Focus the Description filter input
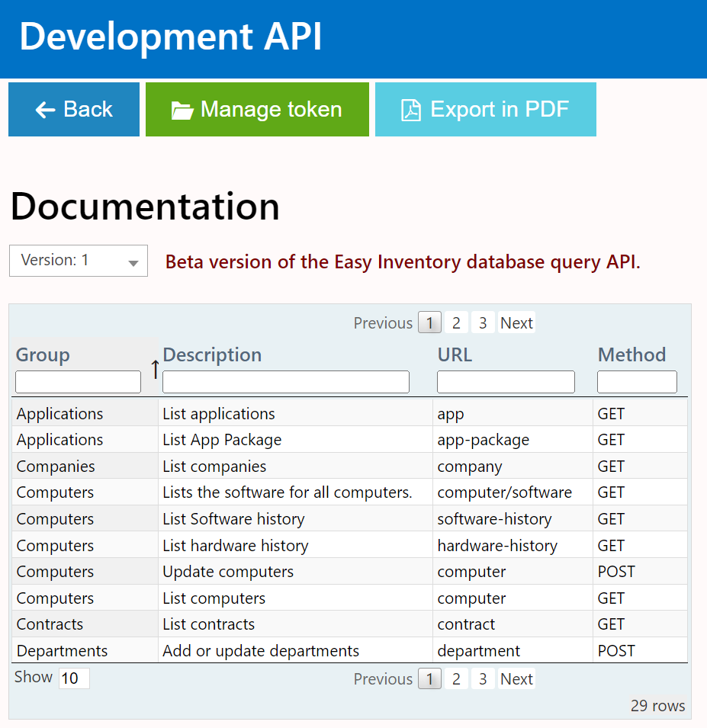 [x=286, y=382]
